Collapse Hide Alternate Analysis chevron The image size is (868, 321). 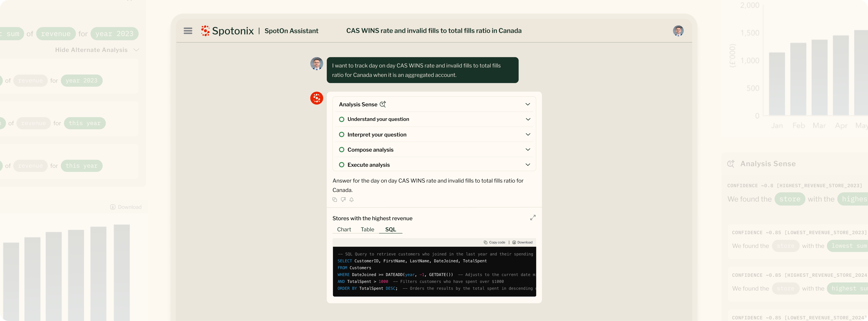[136, 50]
